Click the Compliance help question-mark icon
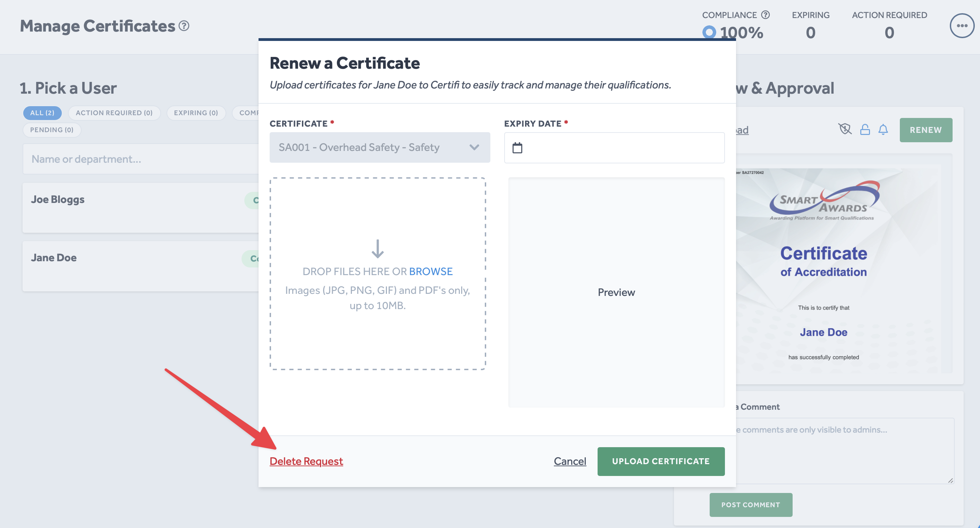Image resolution: width=980 pixels, height=528 pixels. (766, 15)
